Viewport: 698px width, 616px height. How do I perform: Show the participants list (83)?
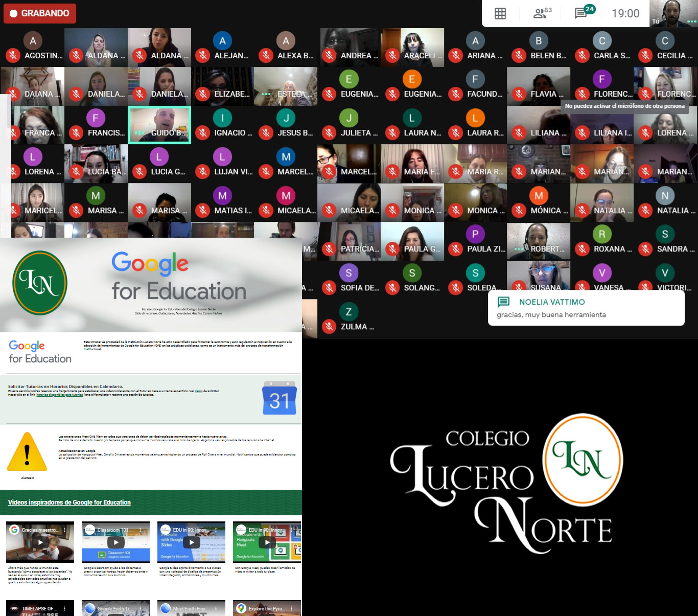coord(542,13)
